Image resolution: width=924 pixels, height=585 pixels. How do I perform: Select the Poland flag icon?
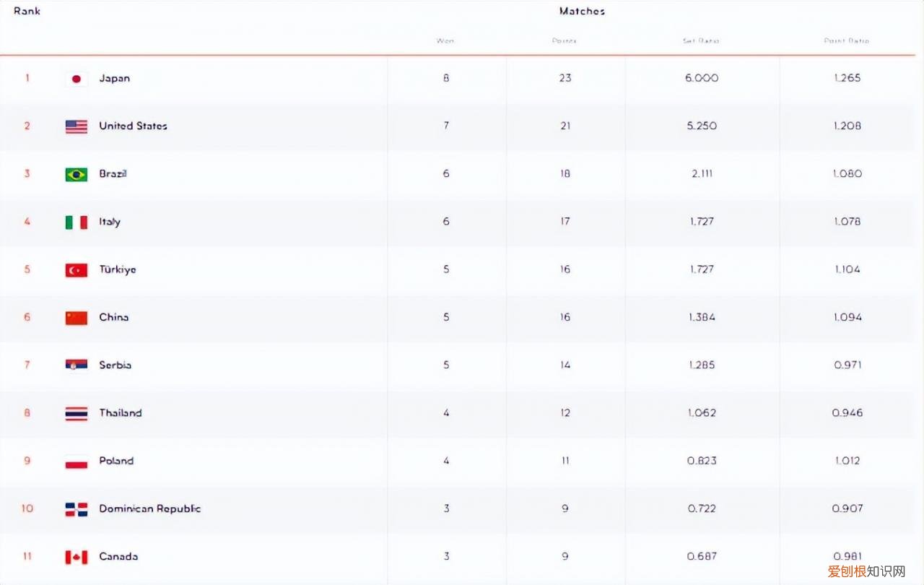tap(77, 461)
